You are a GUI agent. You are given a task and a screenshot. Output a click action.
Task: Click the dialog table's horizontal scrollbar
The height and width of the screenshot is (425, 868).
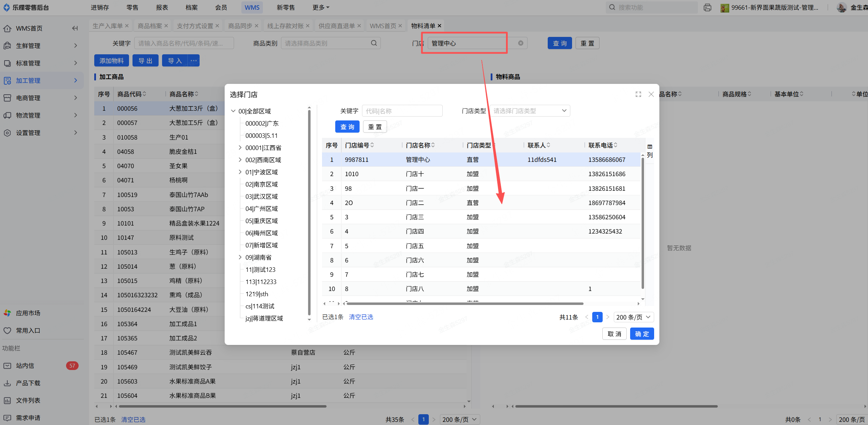(x=464, y=304)
